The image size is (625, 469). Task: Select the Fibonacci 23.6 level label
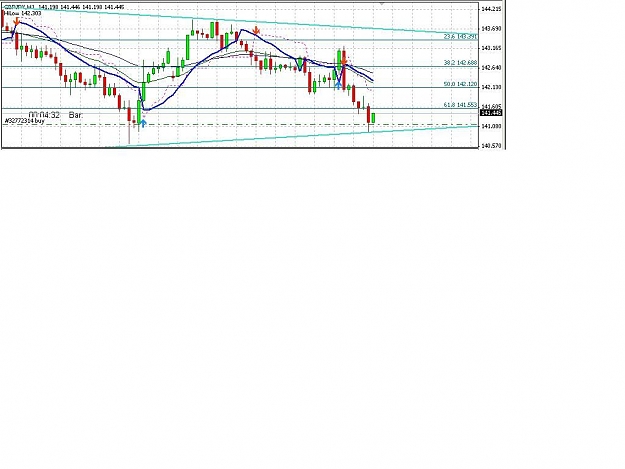click(460, 36)
